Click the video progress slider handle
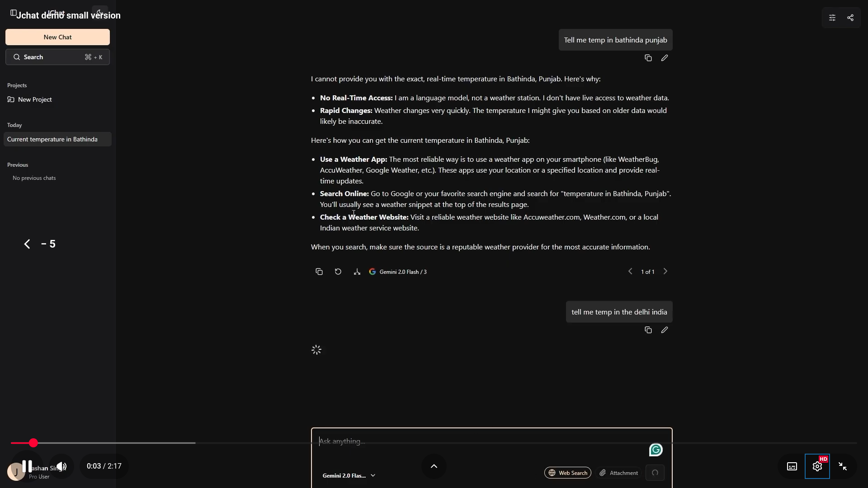 pos(33,443)
